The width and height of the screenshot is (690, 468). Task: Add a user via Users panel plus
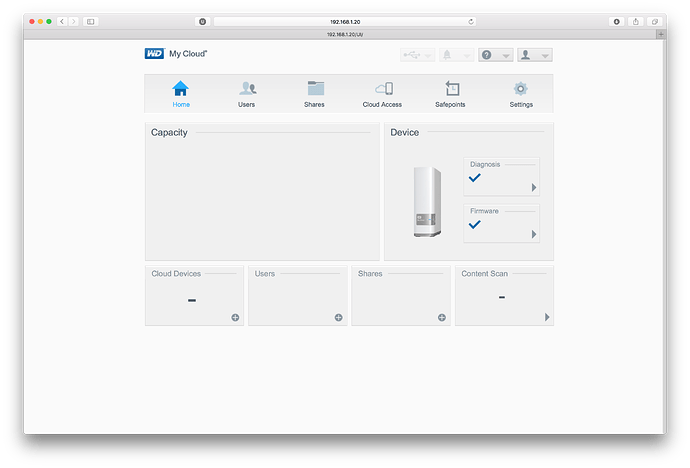tap(338, 318)
